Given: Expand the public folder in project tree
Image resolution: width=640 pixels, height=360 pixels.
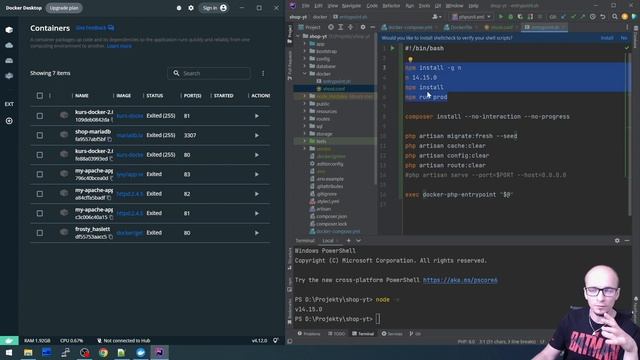Looking at the screenshot, I should (x=304, y=104).
